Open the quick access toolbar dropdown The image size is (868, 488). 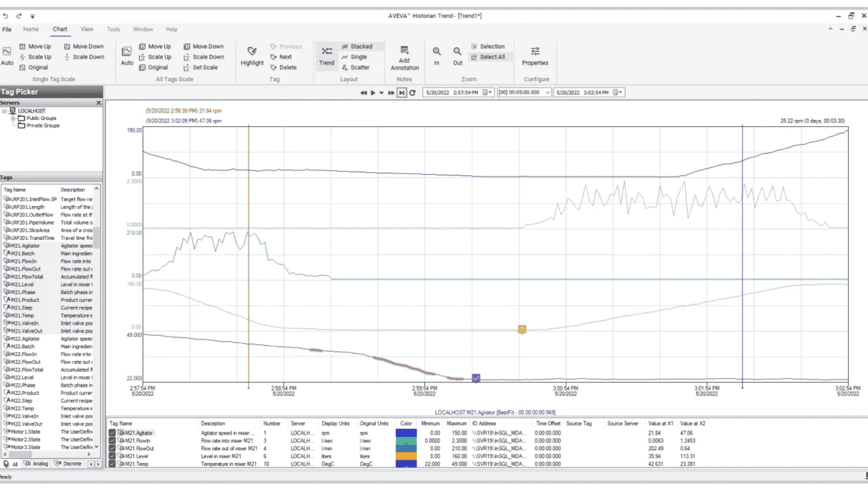click(33, 16)
